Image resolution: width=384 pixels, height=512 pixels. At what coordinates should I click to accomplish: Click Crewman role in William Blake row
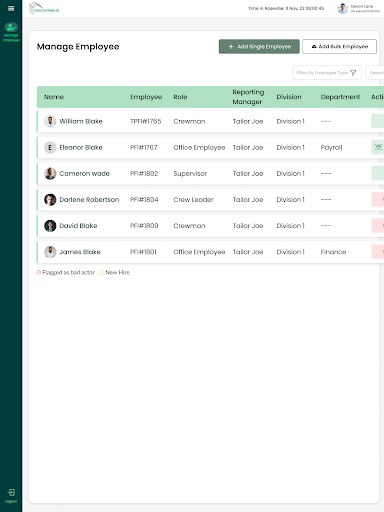189,121
